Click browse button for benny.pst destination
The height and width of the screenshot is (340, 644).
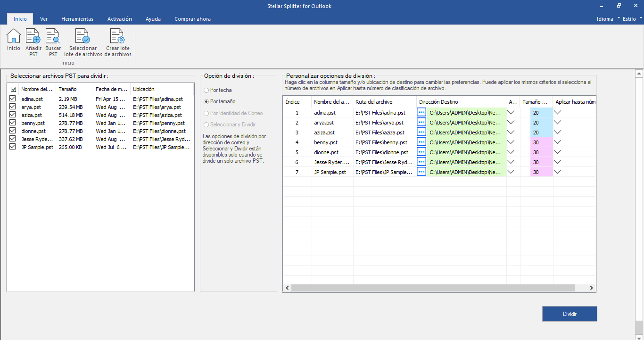coord(421,142)
